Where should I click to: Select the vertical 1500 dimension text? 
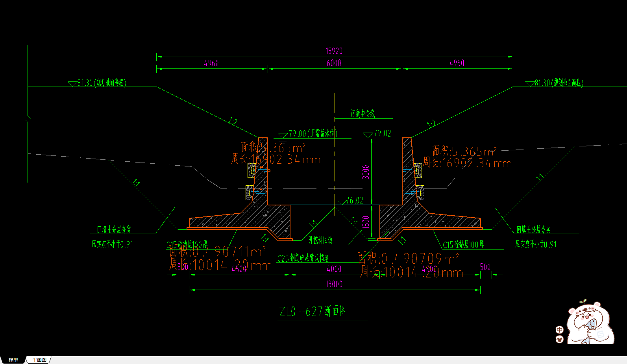[x=366, y=222]
